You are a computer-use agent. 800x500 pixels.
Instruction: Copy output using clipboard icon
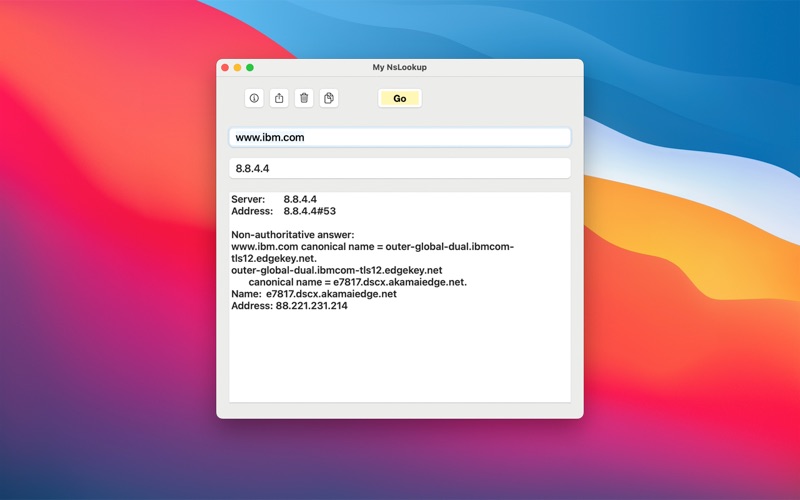pos(329,98)
